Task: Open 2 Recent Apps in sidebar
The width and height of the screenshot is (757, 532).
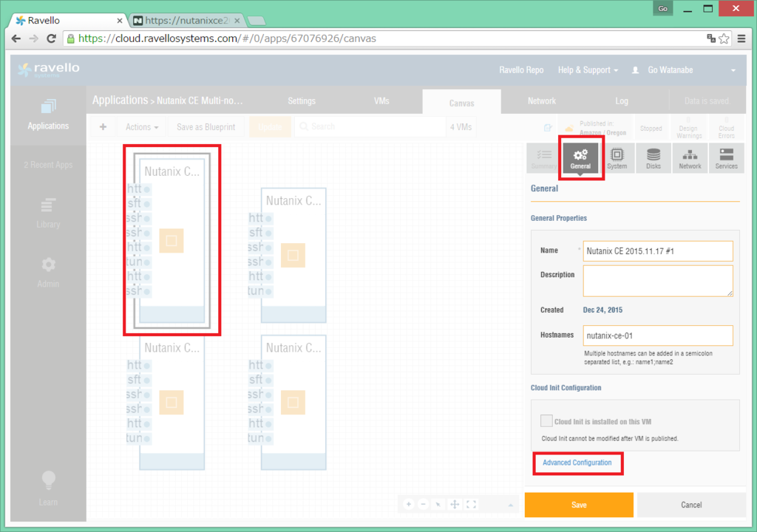Action: (48, 165)
